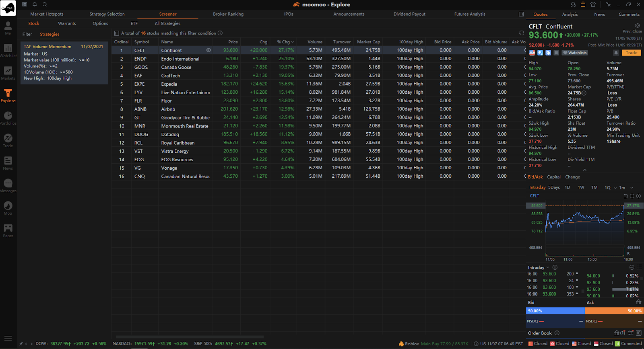Click the 100day High column header
The image size is (644, 349).
click(411, 42)
